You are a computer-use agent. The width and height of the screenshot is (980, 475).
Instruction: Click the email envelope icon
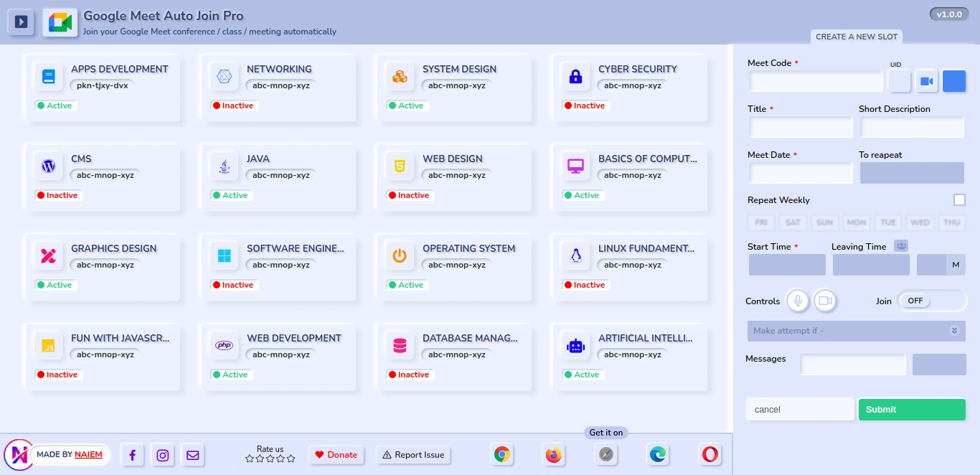pos(192,455)
